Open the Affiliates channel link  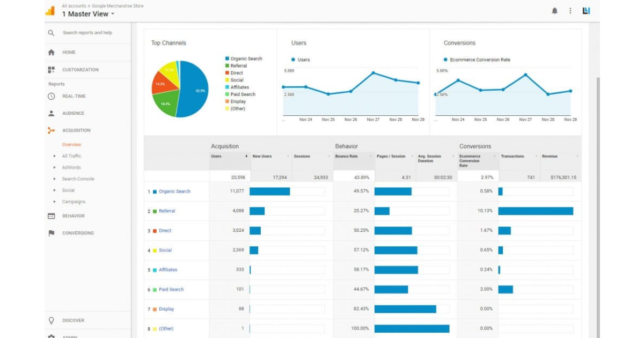click(x=168, y=270)
